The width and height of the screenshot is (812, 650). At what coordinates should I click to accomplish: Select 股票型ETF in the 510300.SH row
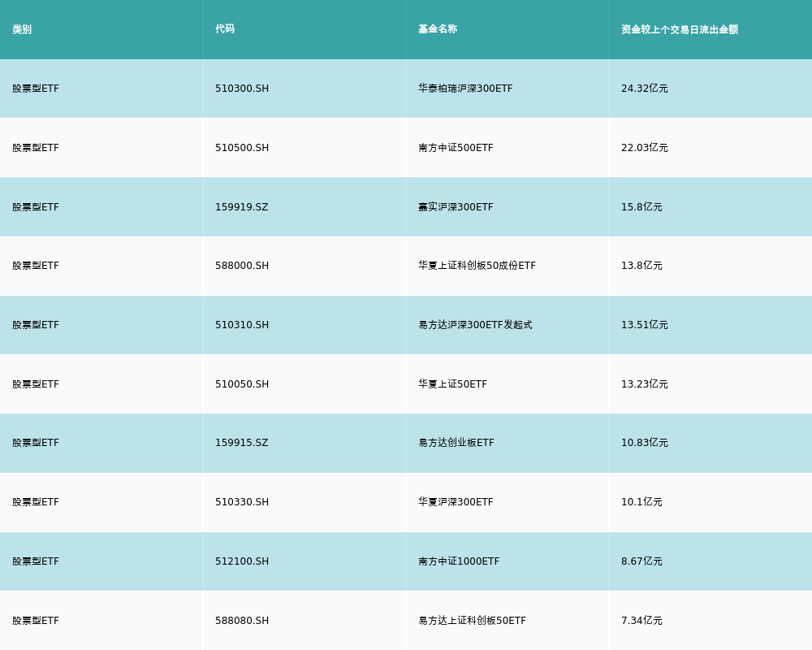pos(36,89)
